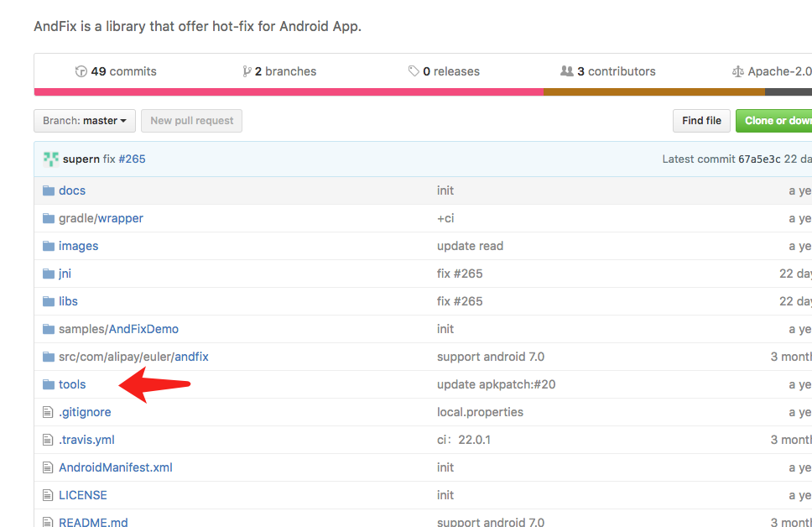The height and width of the screenshot is (527, 812).
Task: View the 49 commits list
Action: (x=123, y=71)
